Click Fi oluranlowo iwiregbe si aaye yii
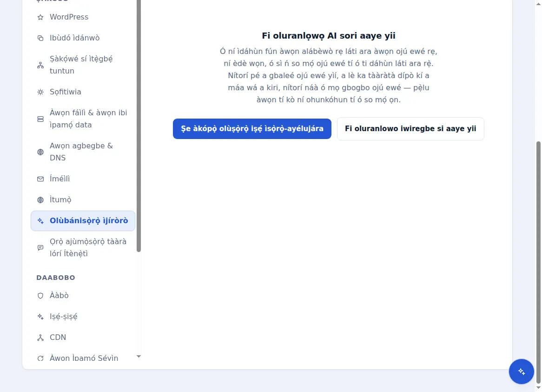542x392 pixels. (x=410, y=129)
